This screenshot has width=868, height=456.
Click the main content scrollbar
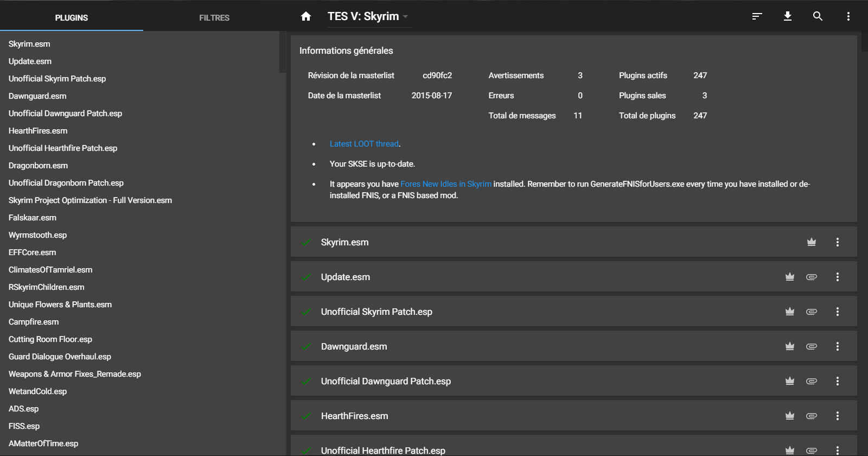865,41
